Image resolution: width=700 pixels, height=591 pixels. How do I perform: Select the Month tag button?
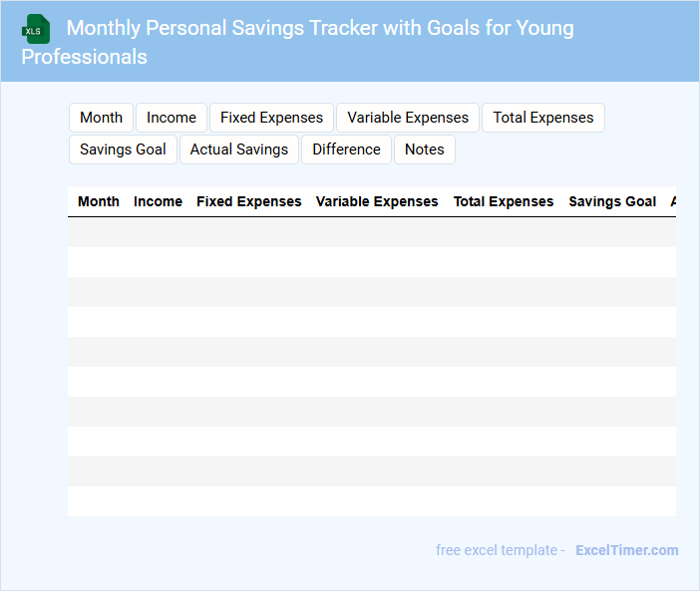click(x=101, y=118)
